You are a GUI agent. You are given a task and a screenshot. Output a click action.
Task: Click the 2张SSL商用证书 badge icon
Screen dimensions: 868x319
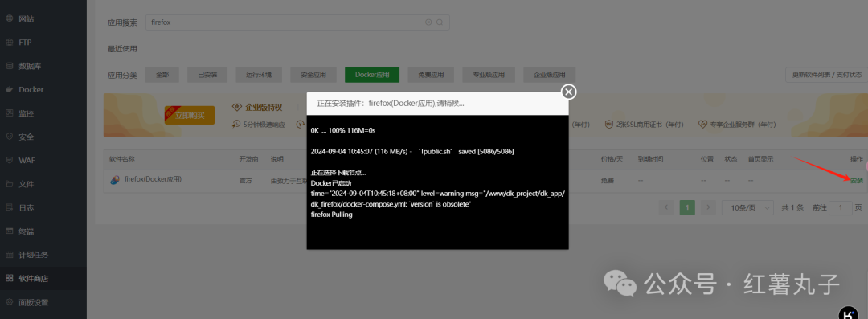(609, 125)
